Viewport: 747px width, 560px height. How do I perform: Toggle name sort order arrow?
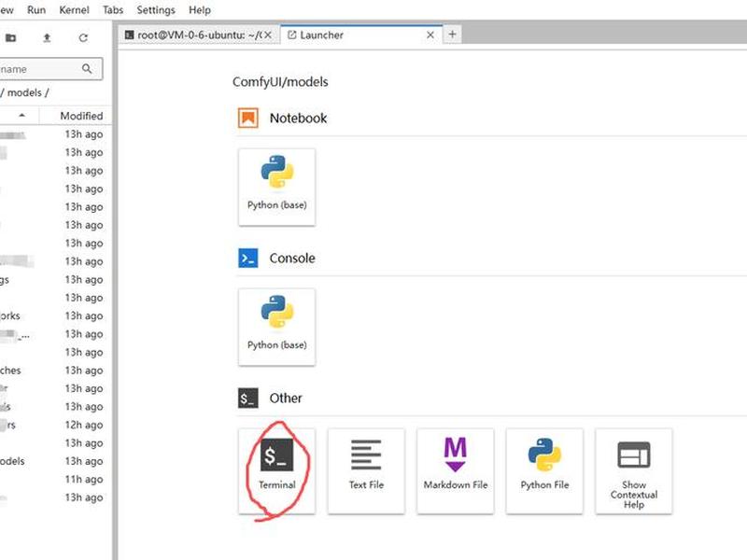[x=21, y=115]
